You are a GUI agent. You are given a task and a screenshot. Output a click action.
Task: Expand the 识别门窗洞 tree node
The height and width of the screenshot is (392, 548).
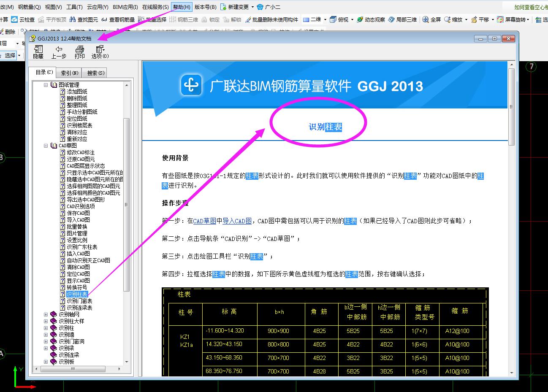(46, 341)
